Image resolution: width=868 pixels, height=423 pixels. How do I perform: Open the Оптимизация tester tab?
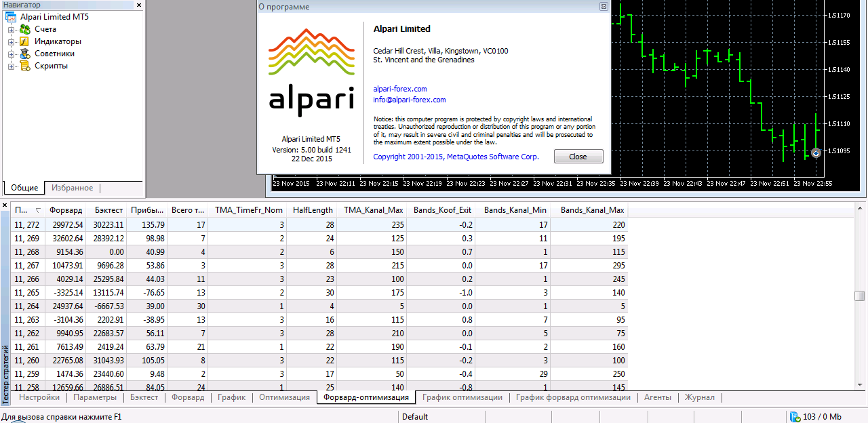coord(284,397)
